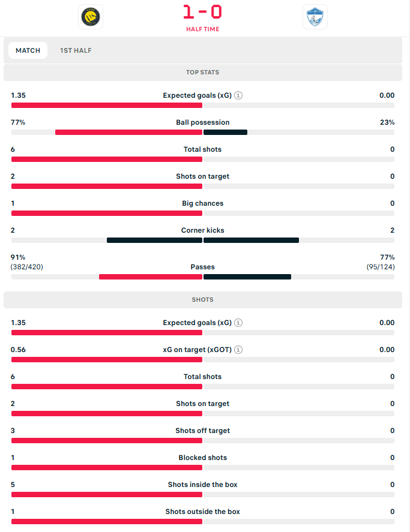This screenshot has width=410, height=532.
Task: Click info icon beside Shots section xG
Action: 238,323
